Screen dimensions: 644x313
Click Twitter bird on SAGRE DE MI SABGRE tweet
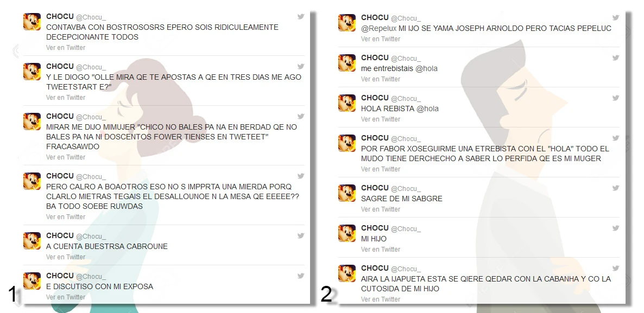point(616,188)
